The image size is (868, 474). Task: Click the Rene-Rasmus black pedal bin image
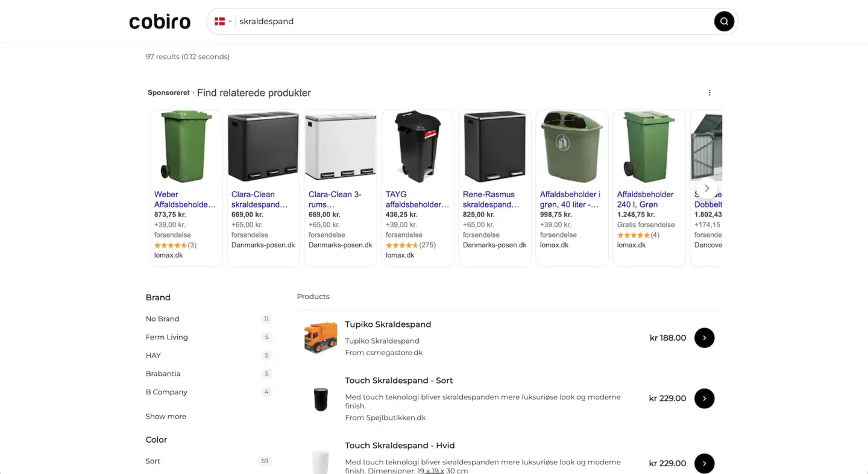(x=495, y=147)
